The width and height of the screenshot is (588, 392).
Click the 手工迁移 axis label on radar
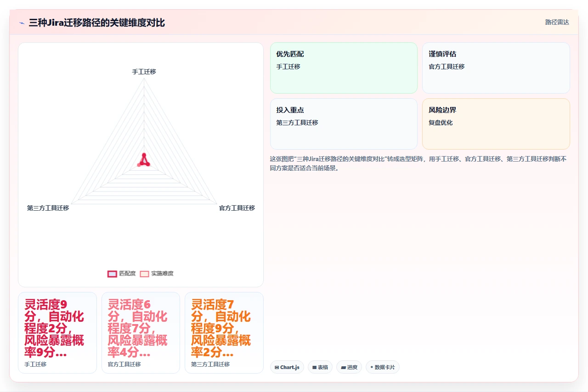point(144,72)
